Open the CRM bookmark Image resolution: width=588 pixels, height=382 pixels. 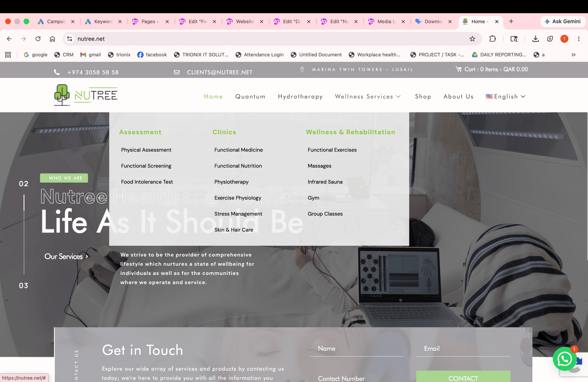pyautogui.click(x=64, y=55)
